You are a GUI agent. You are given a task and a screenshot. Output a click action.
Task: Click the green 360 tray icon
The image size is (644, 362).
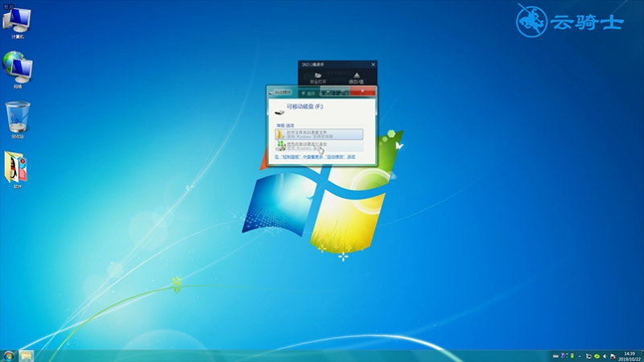pos(597,356)
